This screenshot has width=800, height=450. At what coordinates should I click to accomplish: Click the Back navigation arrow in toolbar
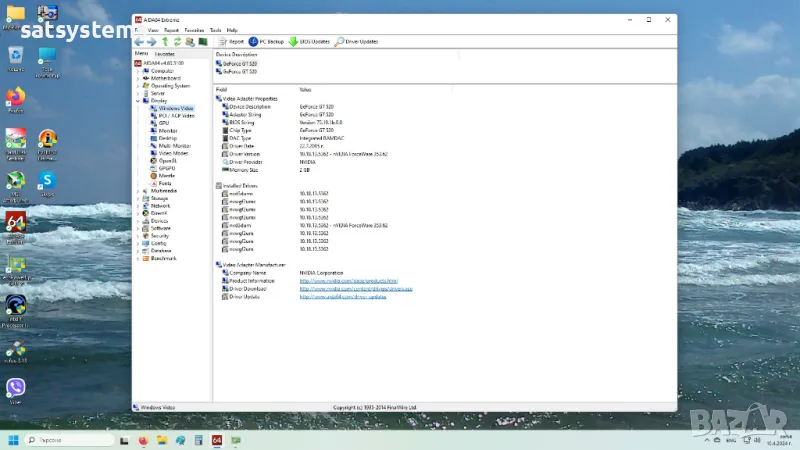(140, 42)
